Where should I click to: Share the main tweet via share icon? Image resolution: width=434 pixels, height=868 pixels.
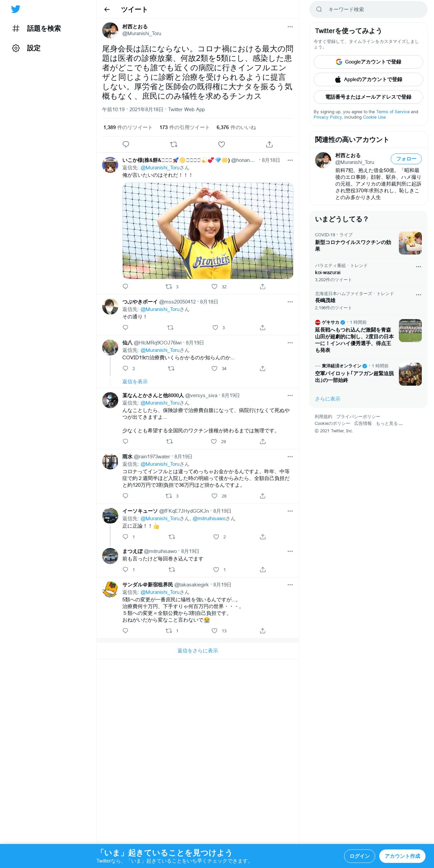pos(269,144)
